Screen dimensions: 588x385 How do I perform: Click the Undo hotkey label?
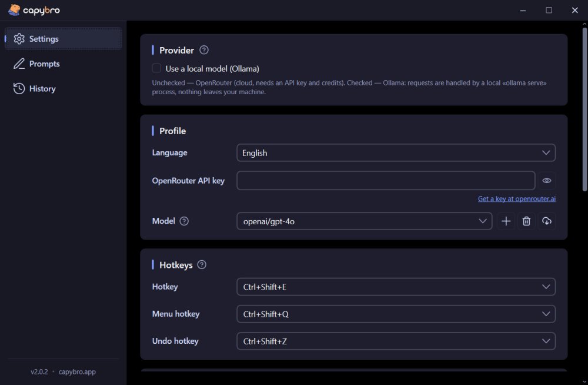click(175, 341)
